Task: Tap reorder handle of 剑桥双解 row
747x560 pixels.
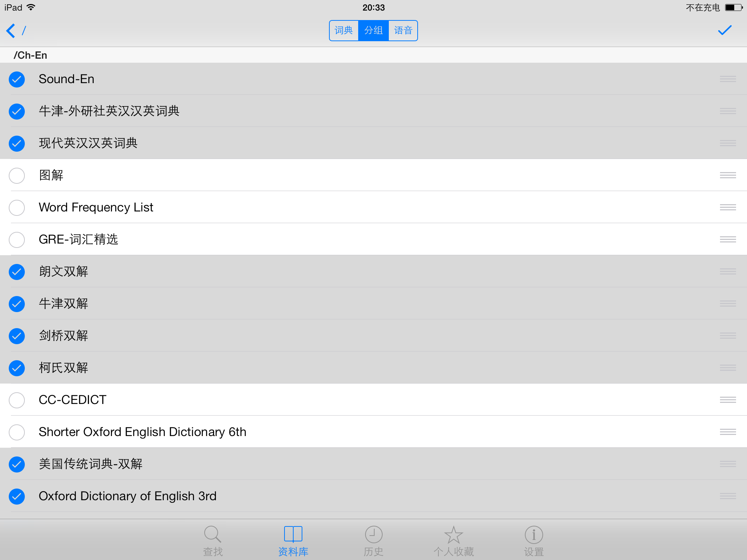Action: 728,336
